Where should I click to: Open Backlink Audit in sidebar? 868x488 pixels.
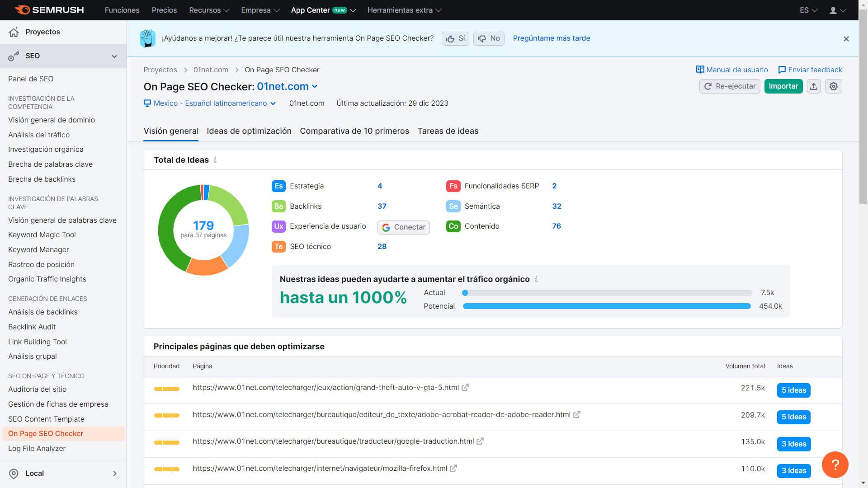[32, 327]
